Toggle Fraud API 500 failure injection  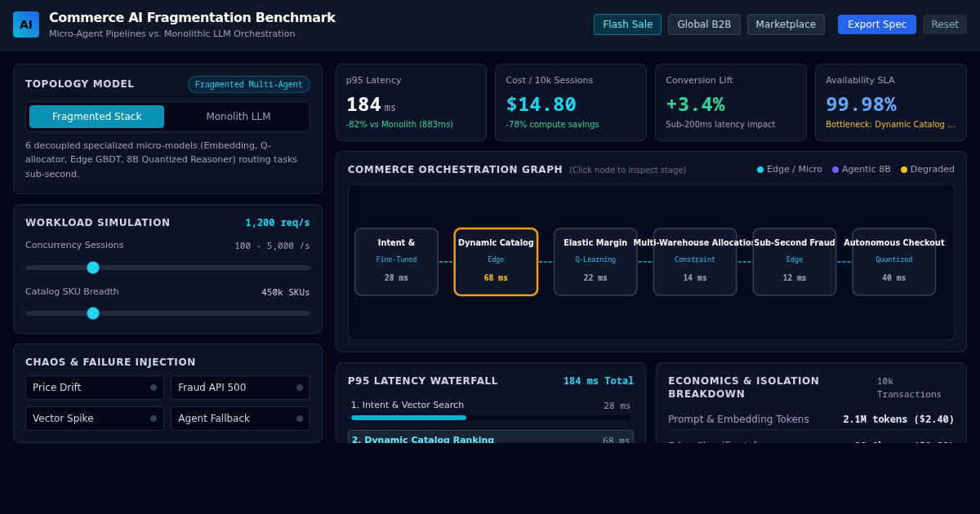tap(240, 388)
